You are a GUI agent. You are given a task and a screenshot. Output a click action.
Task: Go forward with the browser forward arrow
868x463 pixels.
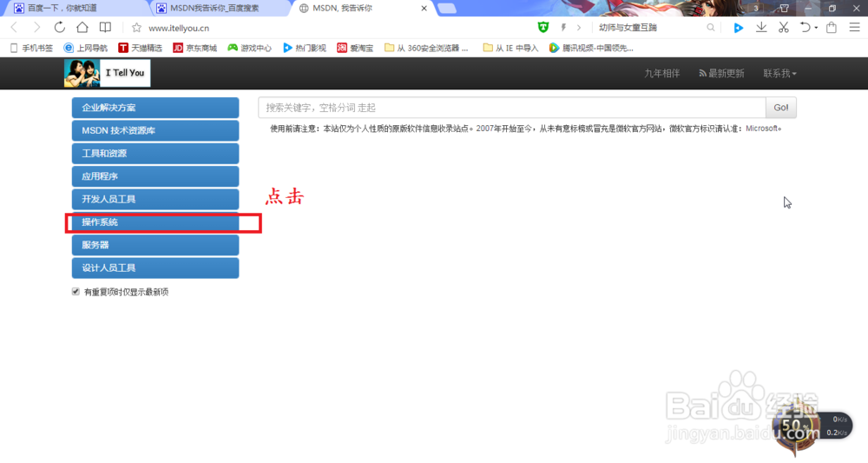pyautogui.click(x=36, y=27)
